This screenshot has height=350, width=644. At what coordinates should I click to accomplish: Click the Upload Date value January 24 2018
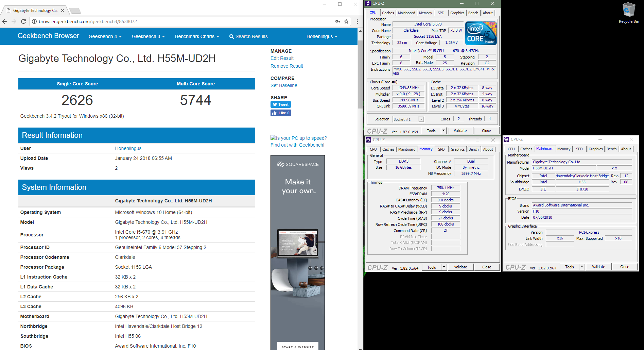(x=143, y=158)
